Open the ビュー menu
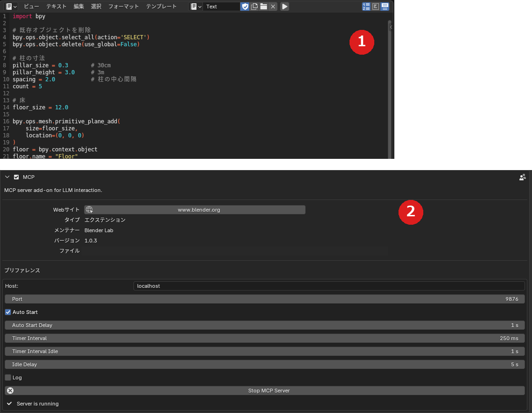 coord(31,7)
